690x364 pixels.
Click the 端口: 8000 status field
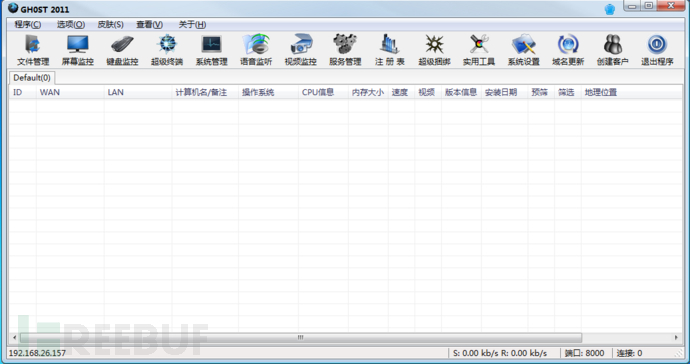(x=585, y=353)
